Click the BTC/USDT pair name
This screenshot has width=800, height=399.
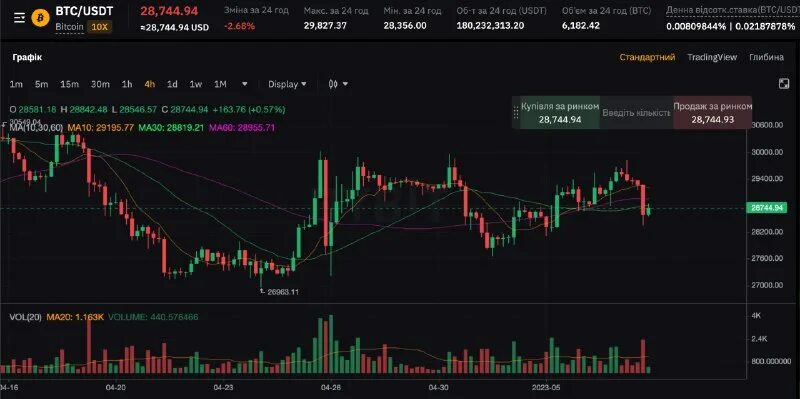tap(84, 10)
